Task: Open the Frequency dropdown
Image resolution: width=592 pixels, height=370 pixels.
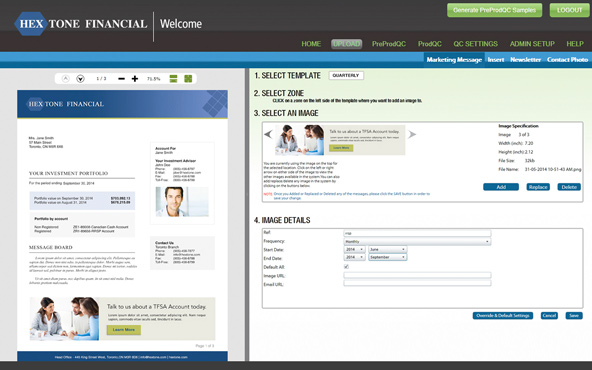Action: [x=417, y=241]
